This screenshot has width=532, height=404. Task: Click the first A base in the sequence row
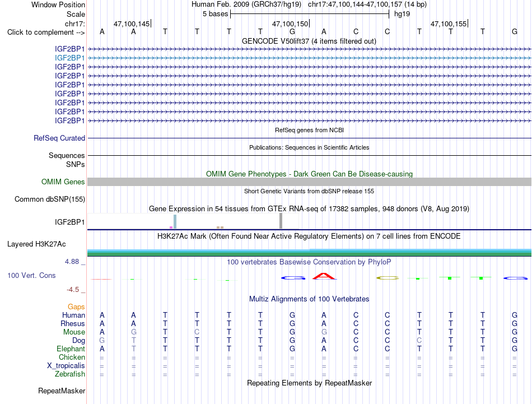[102, 32]
